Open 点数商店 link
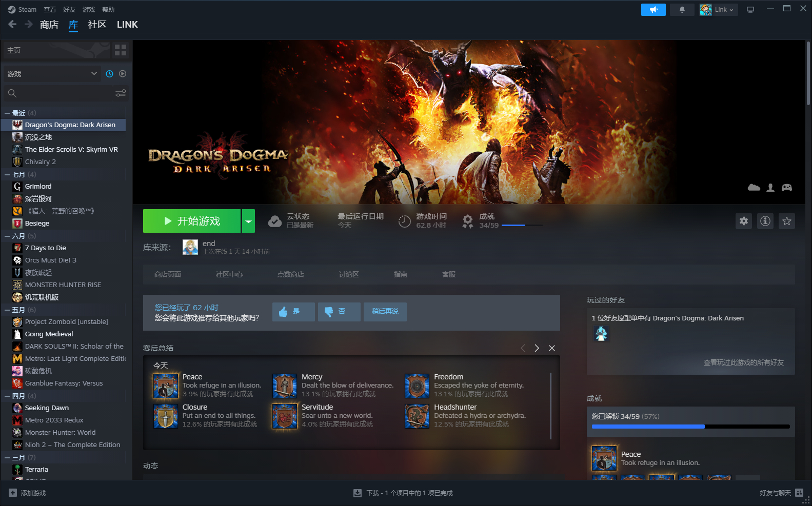Image resolution: width=812 pixels, height=506 pixels. [291, 274]
